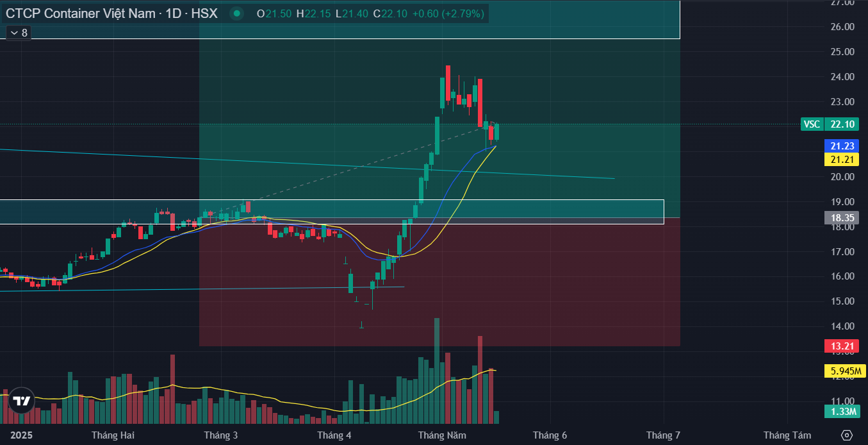Click Tháng 7 on the time axis
The width and height of the screenshot is (868, 445).
pos(663,435)
